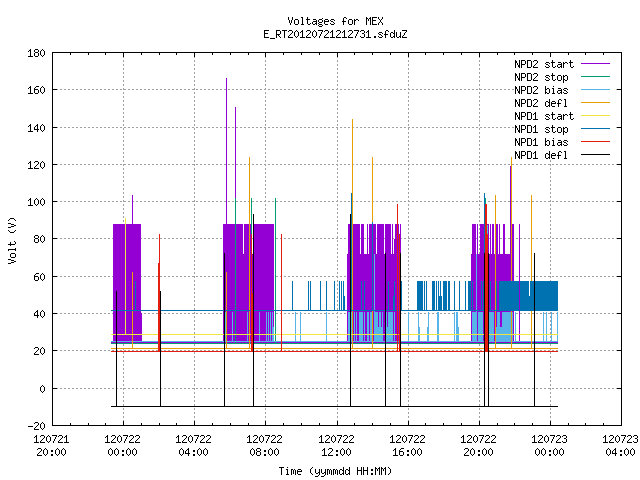
Task: Click x-axis label 120722 04:00
Action: [x=193, y=446]
